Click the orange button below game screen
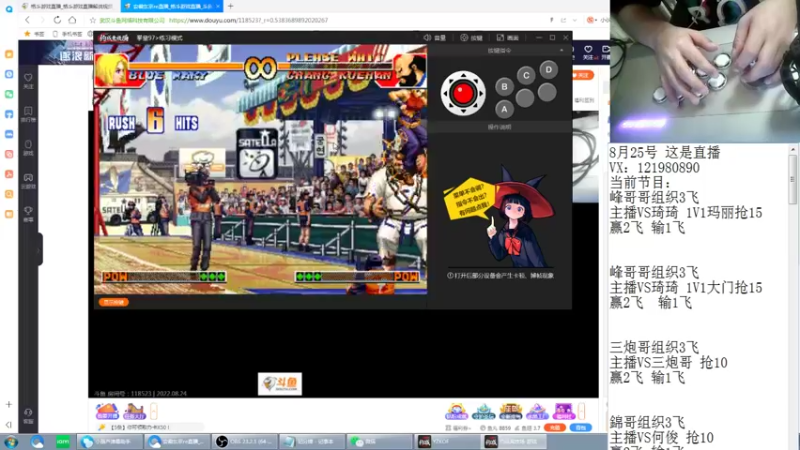This screenshot has height=450, width=800. (x=113, y=302)
